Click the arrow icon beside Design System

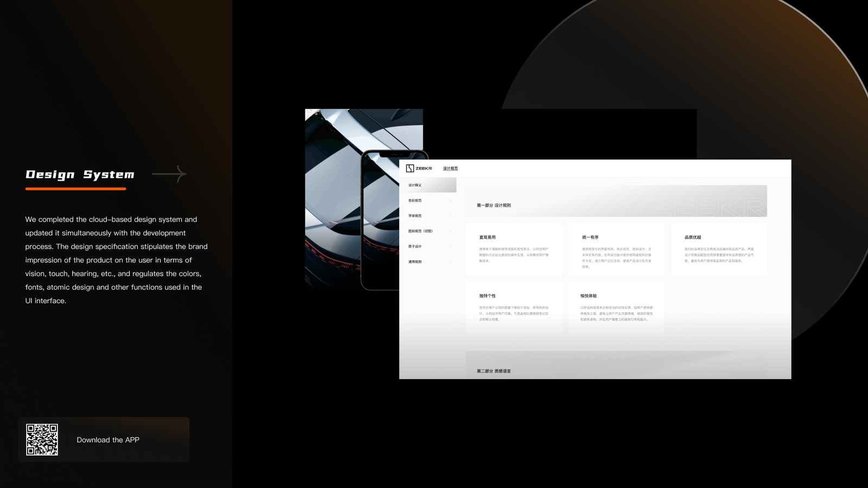tap(169, 174)
